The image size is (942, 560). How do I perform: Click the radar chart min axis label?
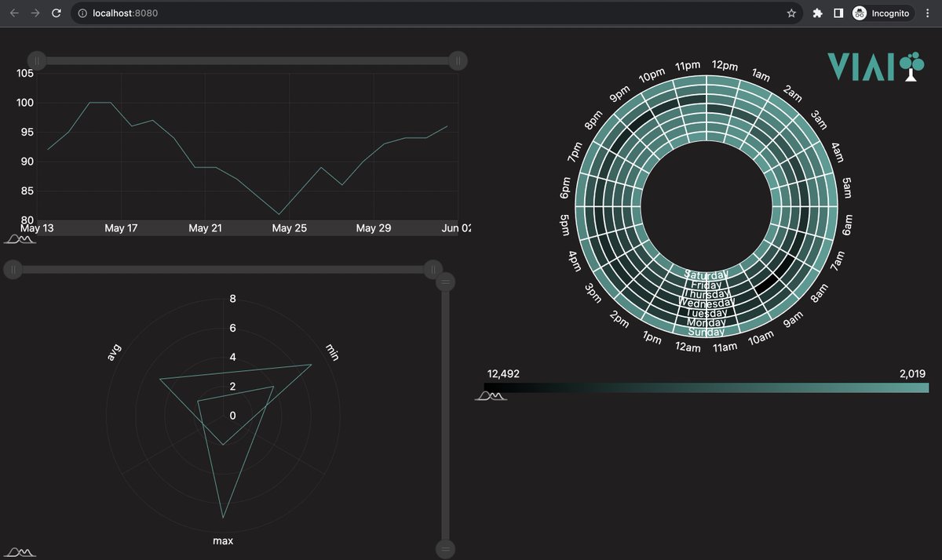click(332, 352)
